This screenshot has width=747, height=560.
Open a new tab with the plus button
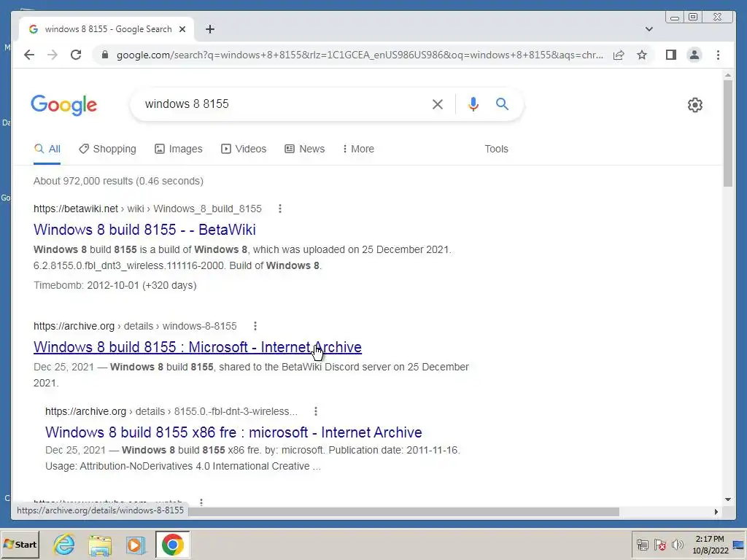click(x=209, y=29)
